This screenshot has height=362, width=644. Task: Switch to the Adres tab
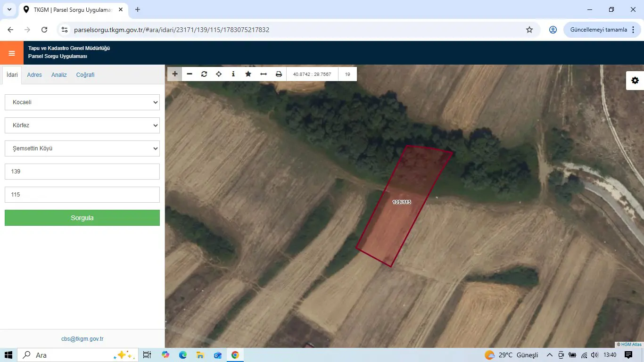[34, 75]
